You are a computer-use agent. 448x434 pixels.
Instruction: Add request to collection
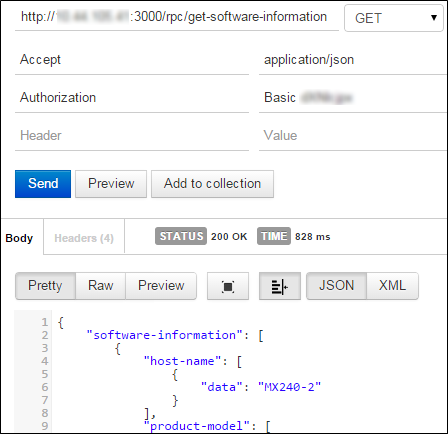(x=212, y=184)
